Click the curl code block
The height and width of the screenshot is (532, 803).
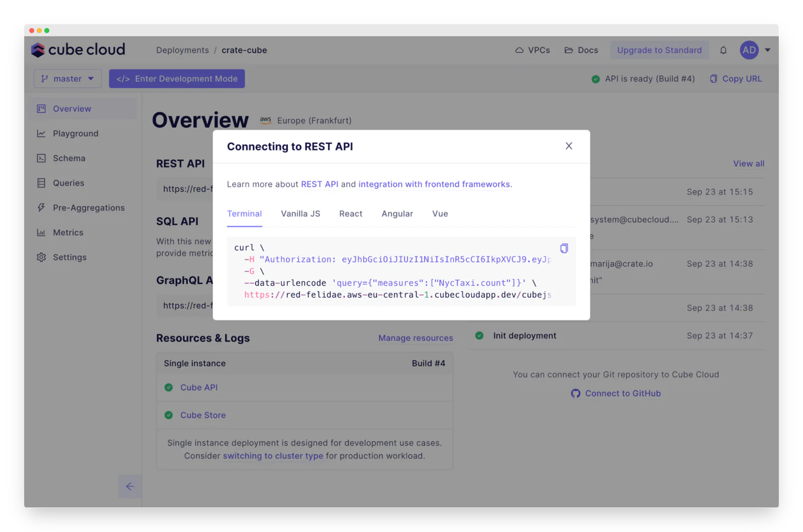(x=401, y=271)
